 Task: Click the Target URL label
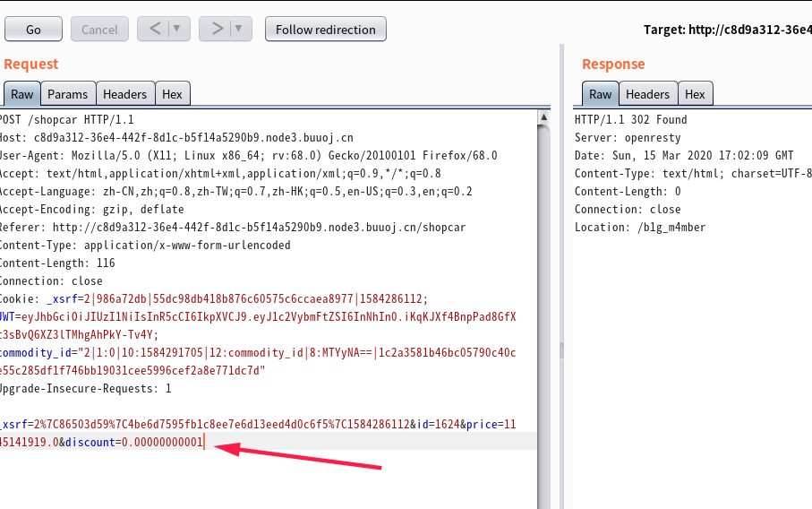coord(727,30)
